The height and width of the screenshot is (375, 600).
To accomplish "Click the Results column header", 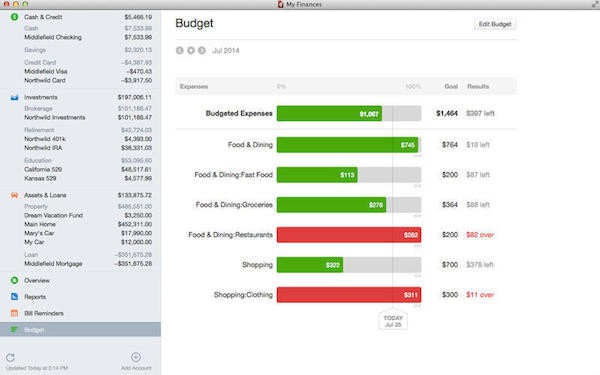I will [x=478, y=86].
